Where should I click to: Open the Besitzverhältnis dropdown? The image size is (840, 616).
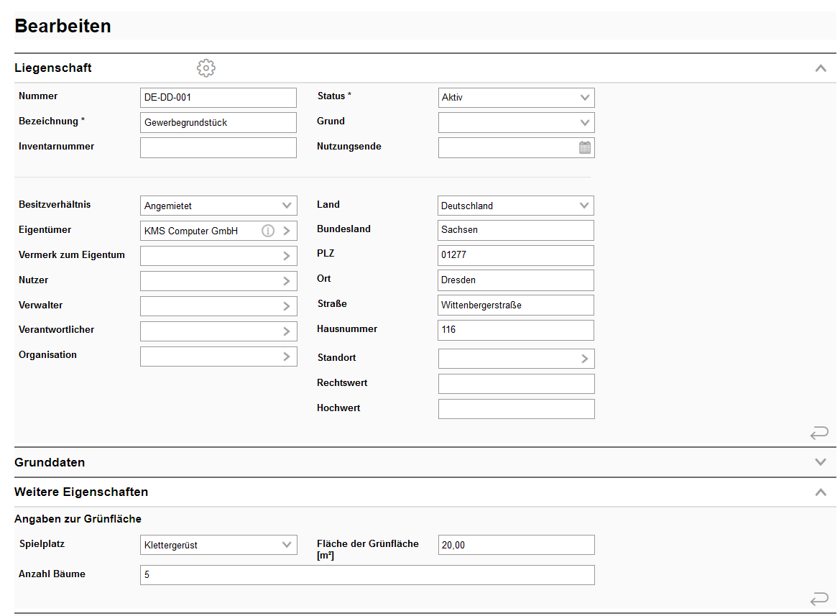(x=218, y=206)
